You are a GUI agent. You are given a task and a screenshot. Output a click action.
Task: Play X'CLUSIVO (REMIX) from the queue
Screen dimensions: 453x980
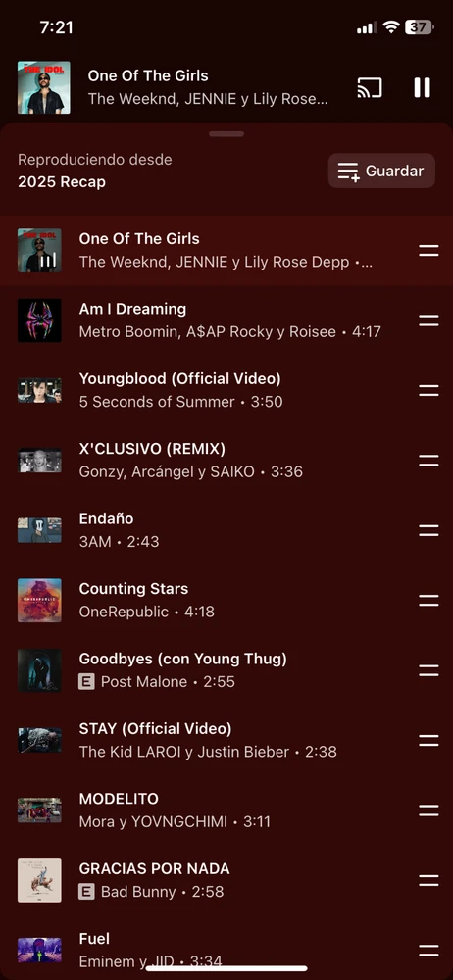[x=226, y=461]
